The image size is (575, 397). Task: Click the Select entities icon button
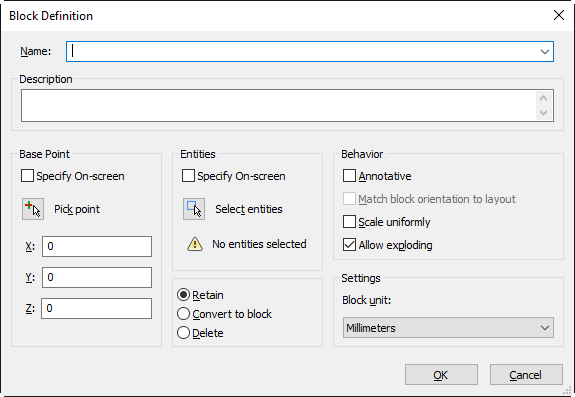194,209
